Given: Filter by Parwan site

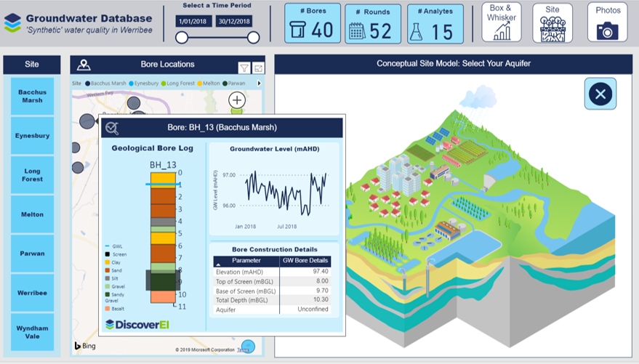Looking at the screenshot, I should 32,254.
